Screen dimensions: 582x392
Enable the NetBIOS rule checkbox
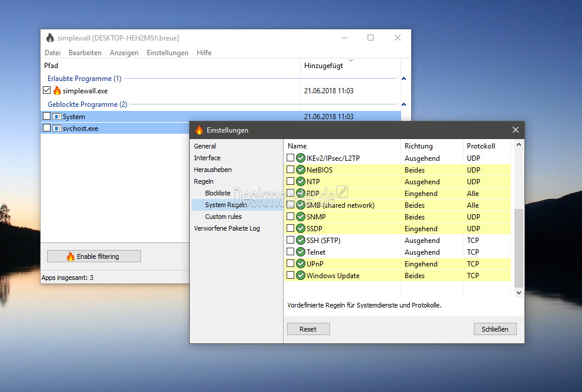coord(290,170)
